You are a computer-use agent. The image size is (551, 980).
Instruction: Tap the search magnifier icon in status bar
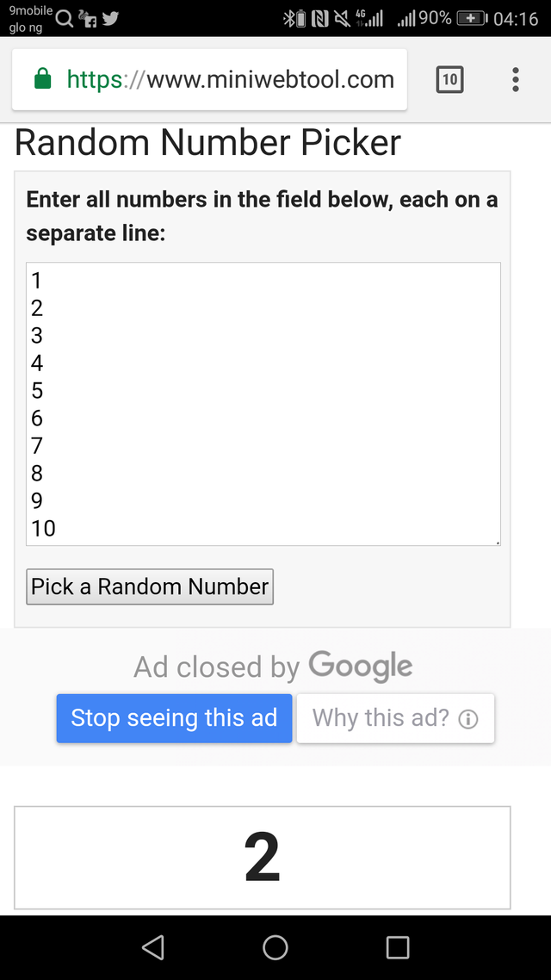(65, 18)
